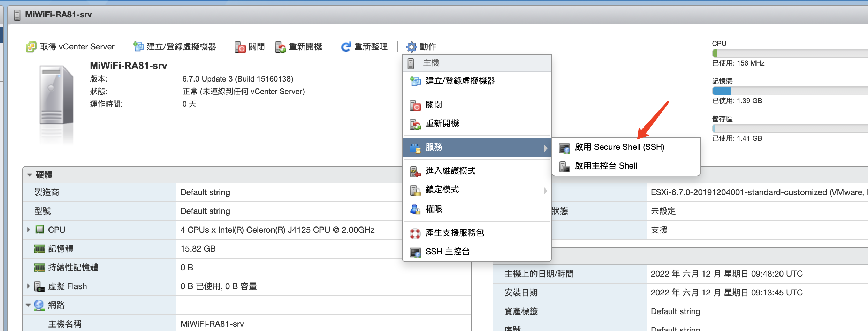The width and height of the screenshot is (868, 331).
Task: Click 動作 toolbar button
Action: tap(421, 47)
